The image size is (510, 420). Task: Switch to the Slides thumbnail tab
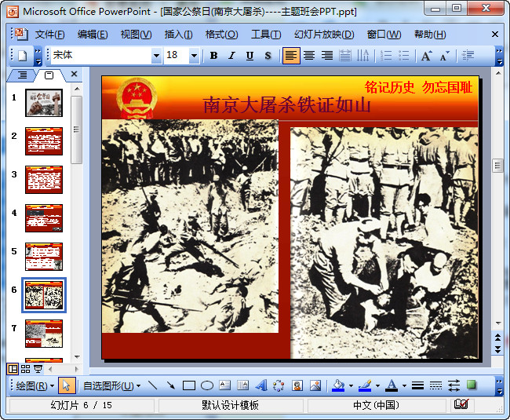tap(49, 75)
